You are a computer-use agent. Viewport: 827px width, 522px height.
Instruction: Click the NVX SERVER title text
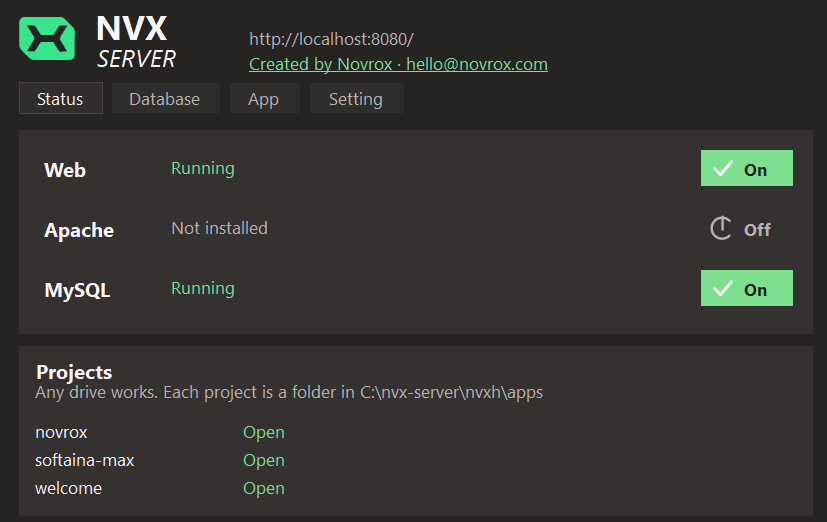click(x=136, y=42)
